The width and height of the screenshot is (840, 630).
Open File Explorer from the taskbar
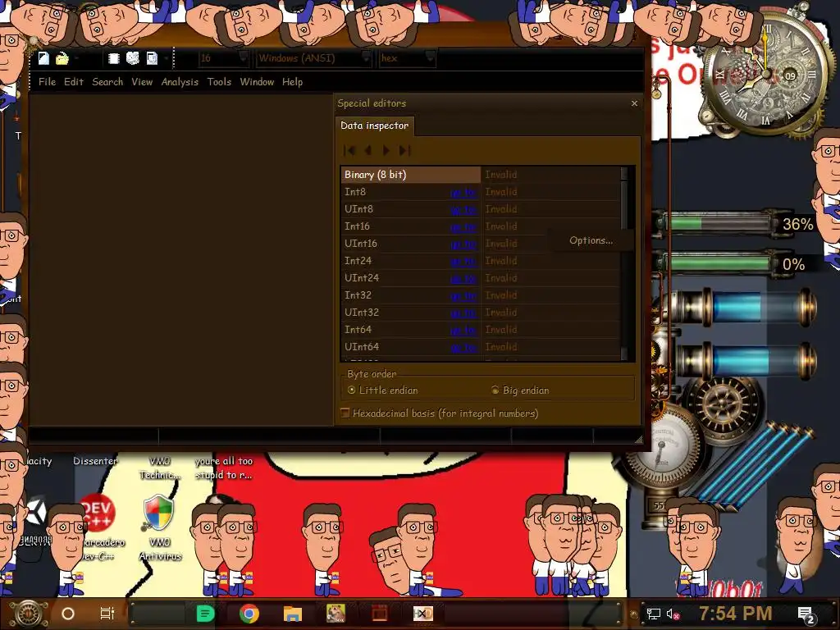click(293, 614)
